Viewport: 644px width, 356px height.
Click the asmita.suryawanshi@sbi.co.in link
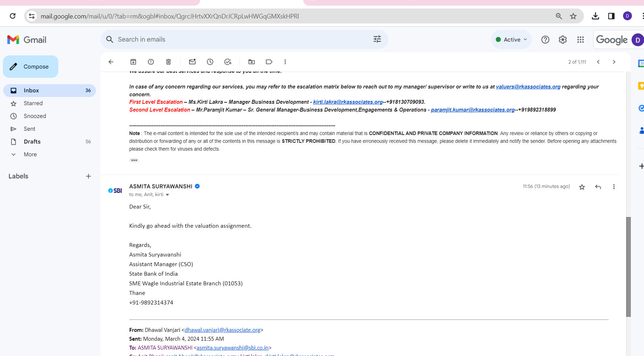[232, 348]
